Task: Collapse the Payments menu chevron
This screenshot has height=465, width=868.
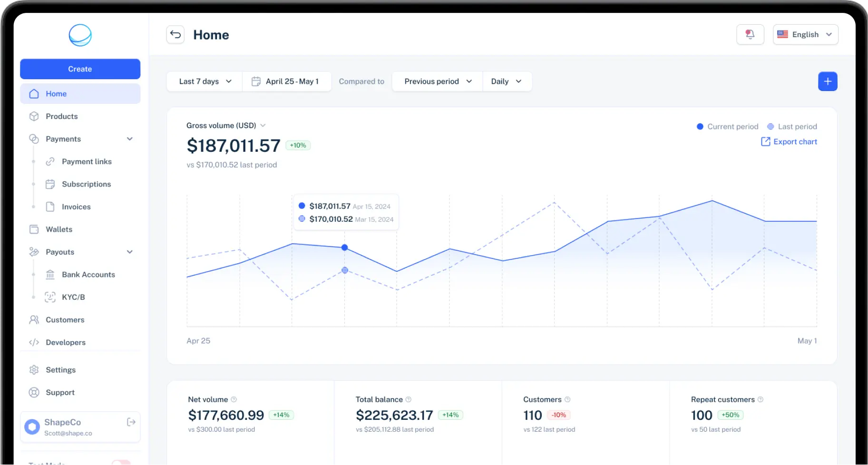Action: pos(130,139)
